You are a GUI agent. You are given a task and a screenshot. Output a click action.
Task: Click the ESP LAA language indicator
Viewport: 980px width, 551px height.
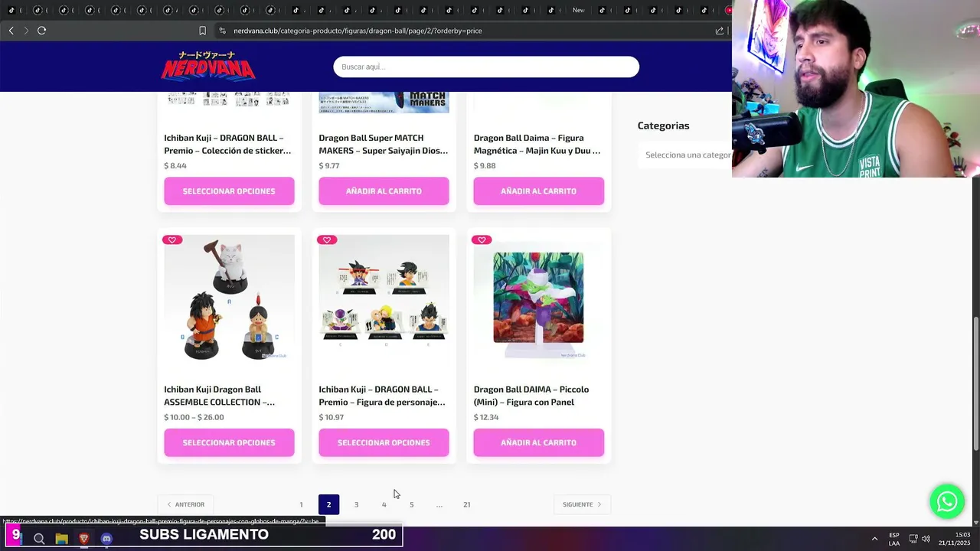(x=894, y=539)
